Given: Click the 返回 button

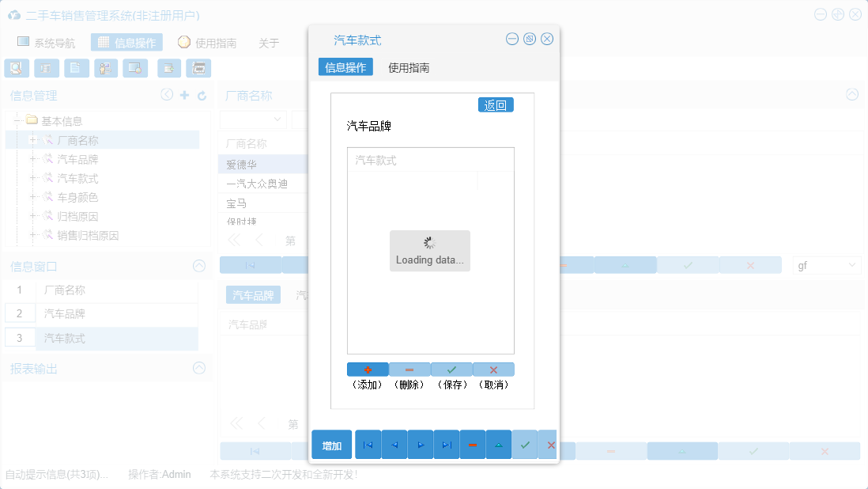Looking at the screenshot, I should 496,104.
